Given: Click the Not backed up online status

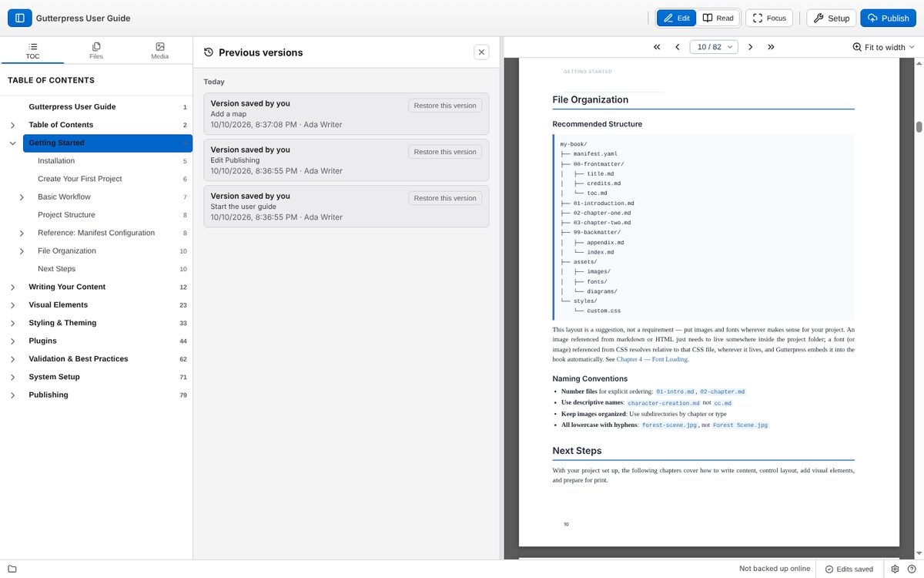Looking at the screenshot, I should click(775, 569).
